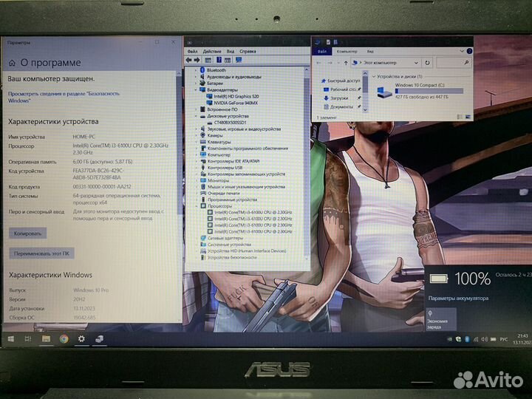
Task: Expand Компоненты программного обеспечения category
Action: 196,149
